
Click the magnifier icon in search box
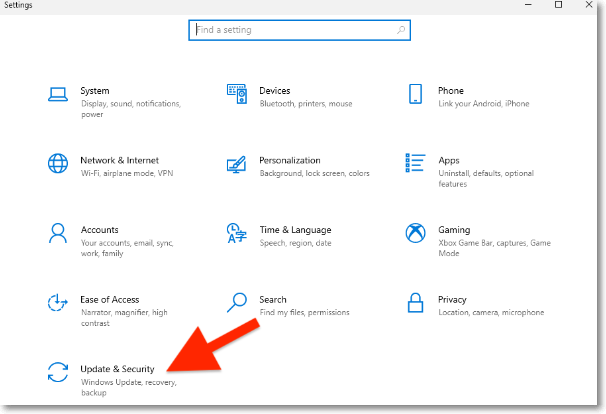coord(401,30)
